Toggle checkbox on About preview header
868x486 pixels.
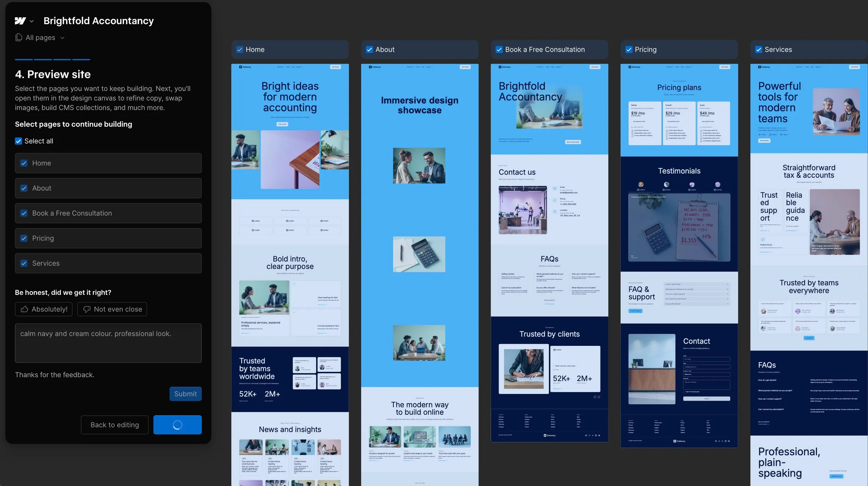tap(369, 50)
